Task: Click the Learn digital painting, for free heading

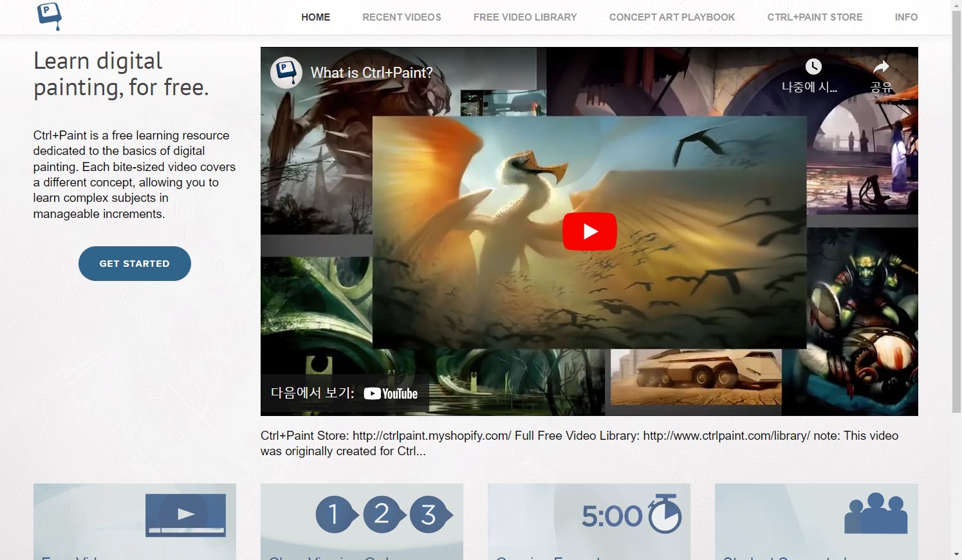Action: point(121,74)
